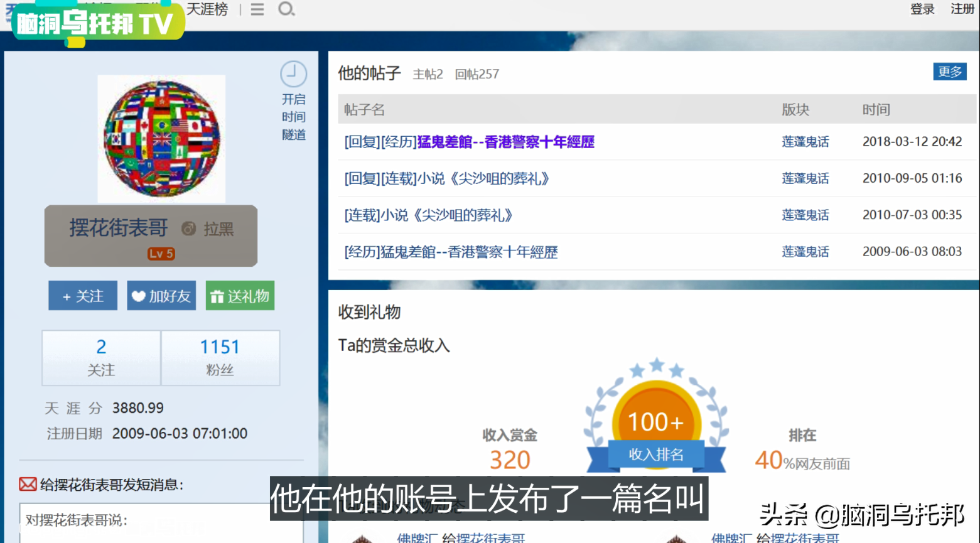Open 天涯榜 in the top navigation
The width and height of the screenshot is (980, 543).
(207, 9)
